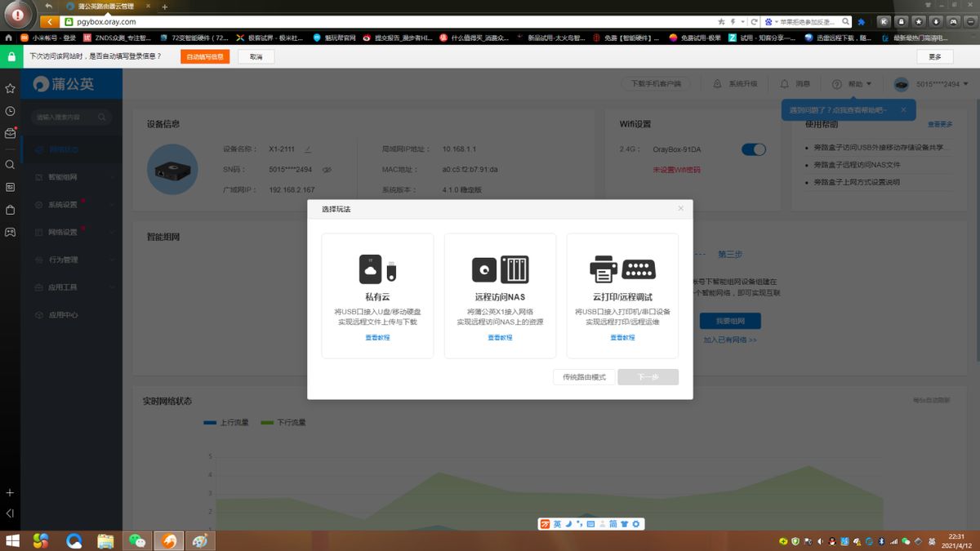
Task: Click the 未设置Wifi密码 warning link
Action: (676, 170)
